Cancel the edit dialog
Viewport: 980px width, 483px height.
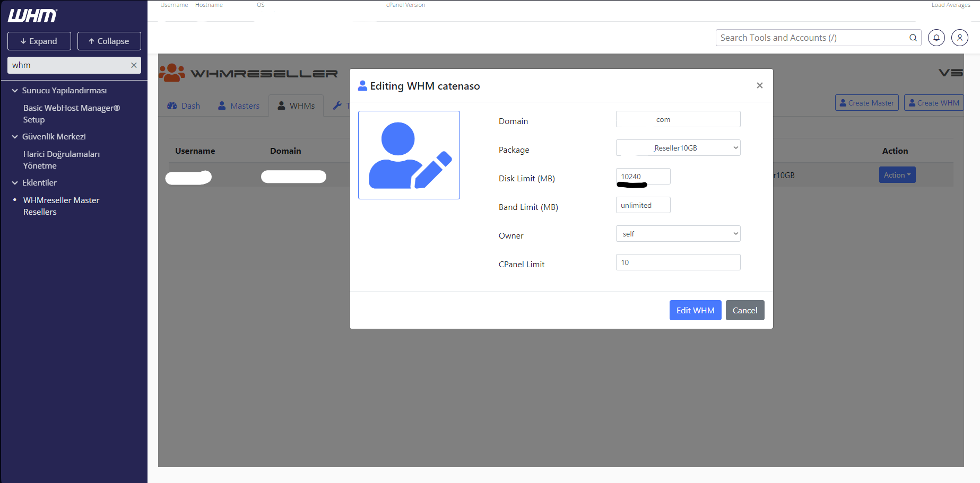(x=745, y=310)
